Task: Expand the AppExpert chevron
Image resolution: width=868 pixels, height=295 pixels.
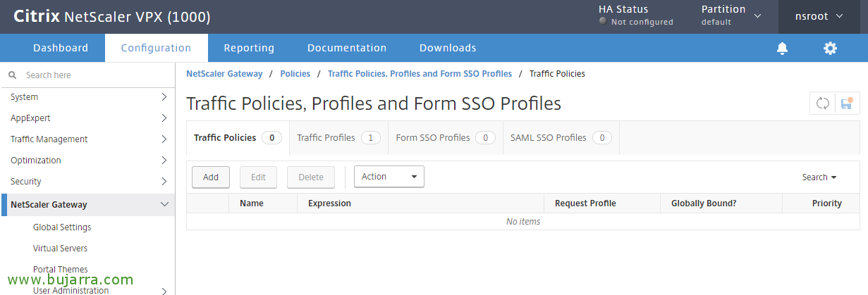Action: click(164, 118)
